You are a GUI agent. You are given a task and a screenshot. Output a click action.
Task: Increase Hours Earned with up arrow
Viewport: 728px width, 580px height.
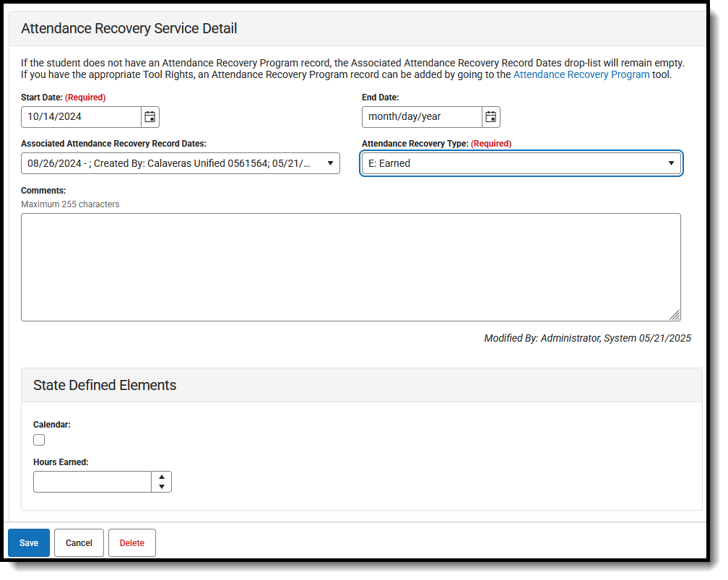[x=162, y=477]
